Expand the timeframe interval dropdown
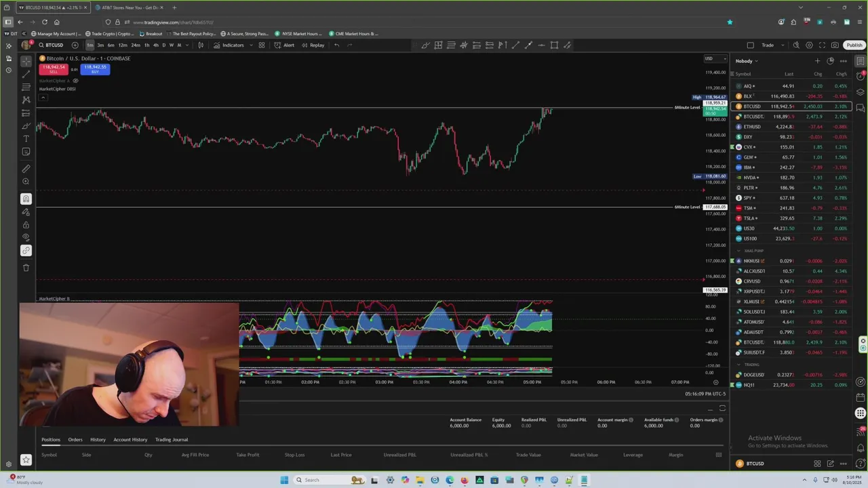This screenshot has width=868, height=488. (186, 45)
